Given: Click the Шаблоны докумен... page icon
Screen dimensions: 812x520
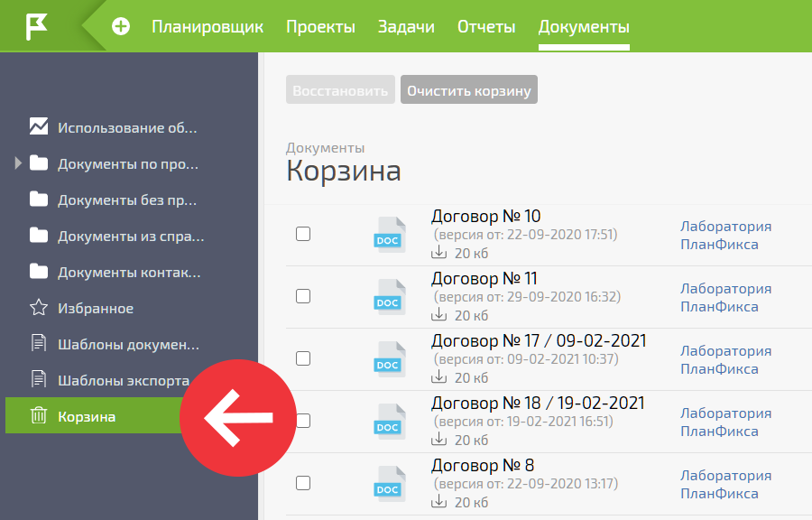Looking at the screenshot, I should point(39,343).
